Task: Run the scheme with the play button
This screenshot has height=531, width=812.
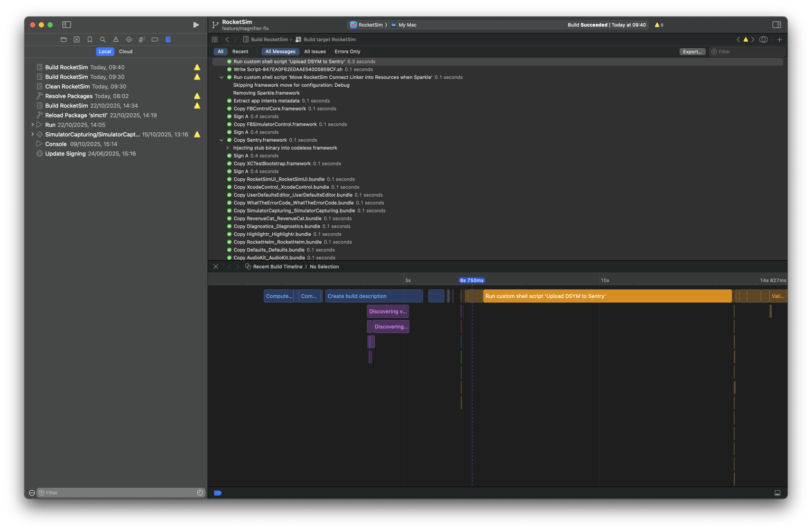Action: pyautogui.click(x=196, y=24)
